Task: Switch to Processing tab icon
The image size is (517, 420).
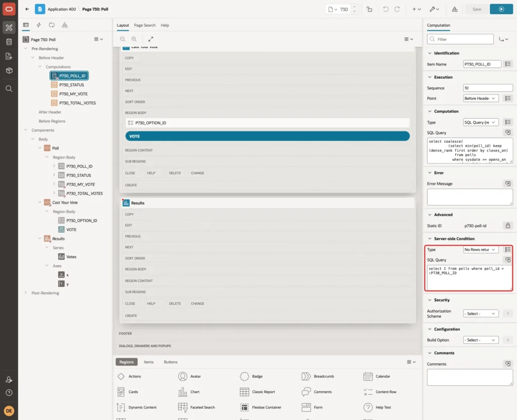Action: pos(51,25)
